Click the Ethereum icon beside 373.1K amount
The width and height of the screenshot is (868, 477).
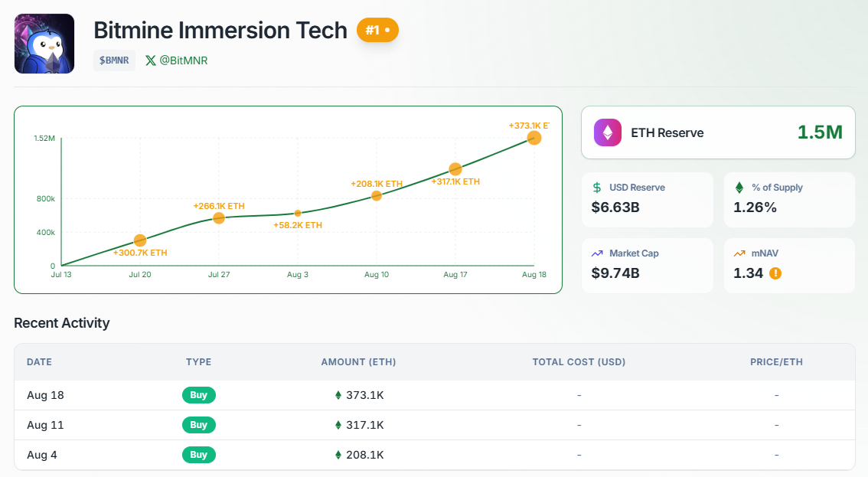tap(338, 395)
